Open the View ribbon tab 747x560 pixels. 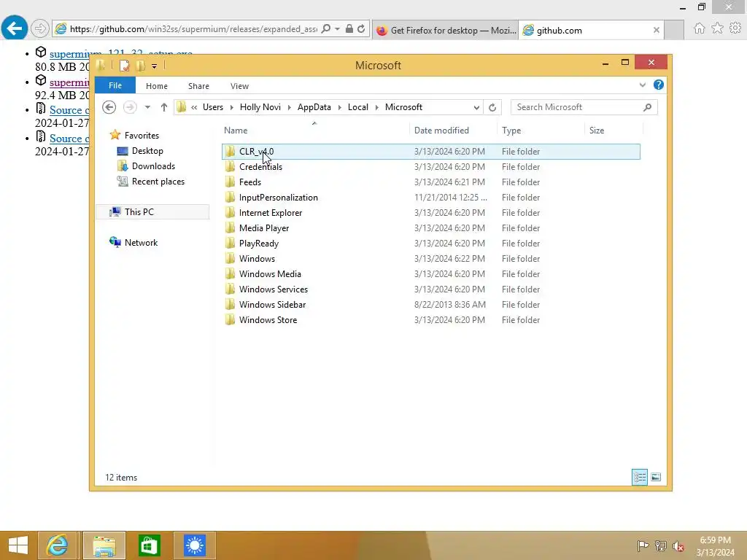pyautogui.click(x=239, y=86)
